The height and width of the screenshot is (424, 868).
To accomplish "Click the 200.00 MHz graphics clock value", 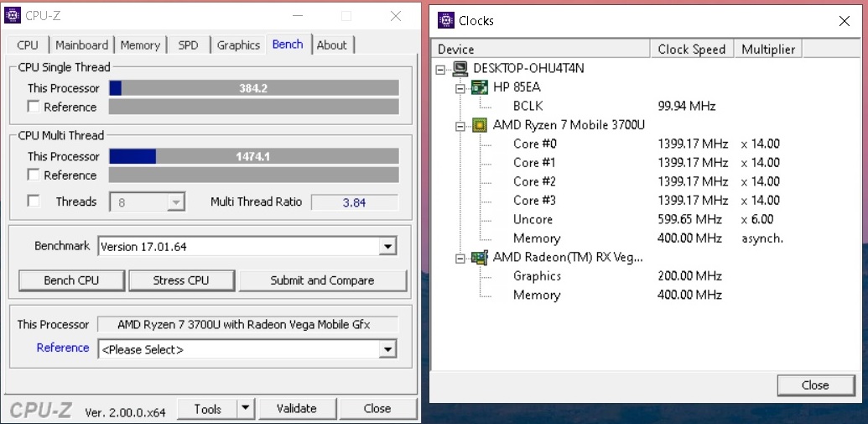I will click(x=689, y=275).
